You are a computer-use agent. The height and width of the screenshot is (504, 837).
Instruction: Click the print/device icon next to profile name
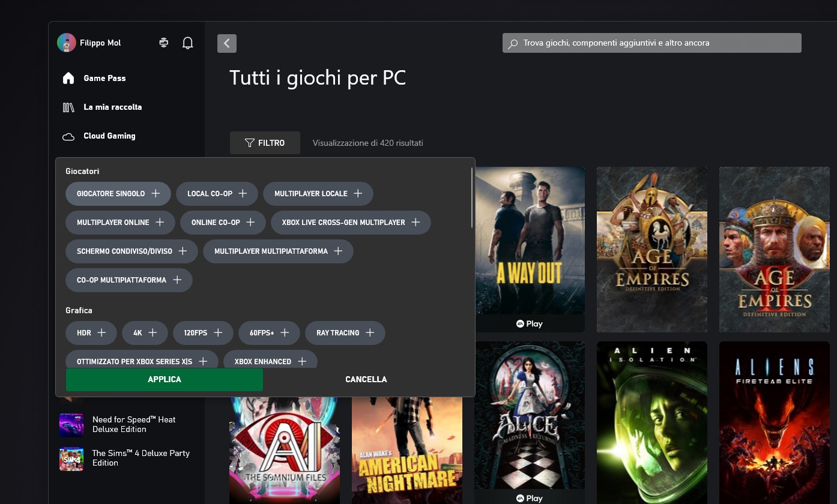pos(163,43)
